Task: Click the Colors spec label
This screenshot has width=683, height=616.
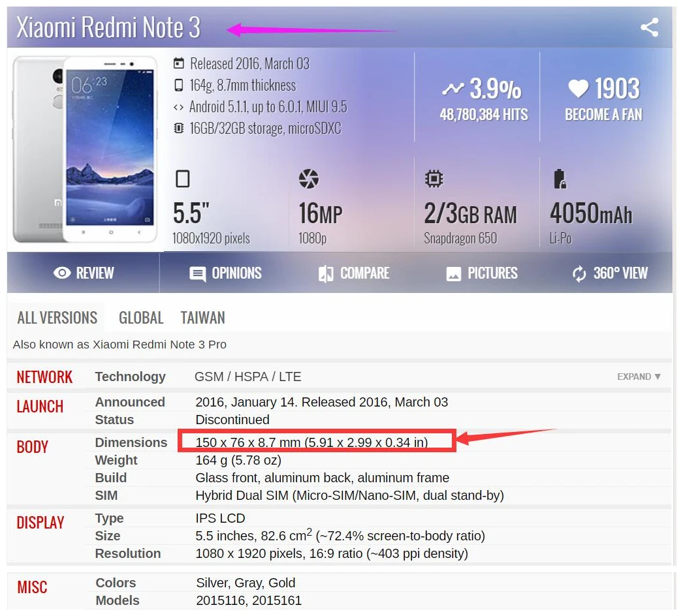Action: [x=116, y=583]
